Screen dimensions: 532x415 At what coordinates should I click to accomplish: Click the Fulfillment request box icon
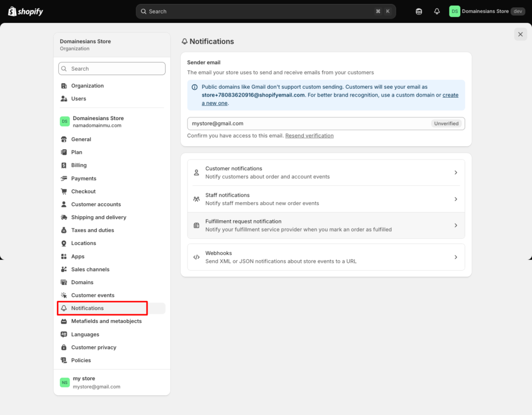pos(196,225)
